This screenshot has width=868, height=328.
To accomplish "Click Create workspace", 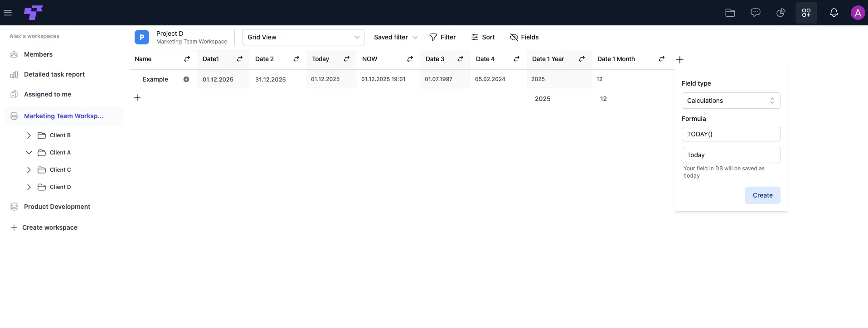I will click(x=44, y=227).
